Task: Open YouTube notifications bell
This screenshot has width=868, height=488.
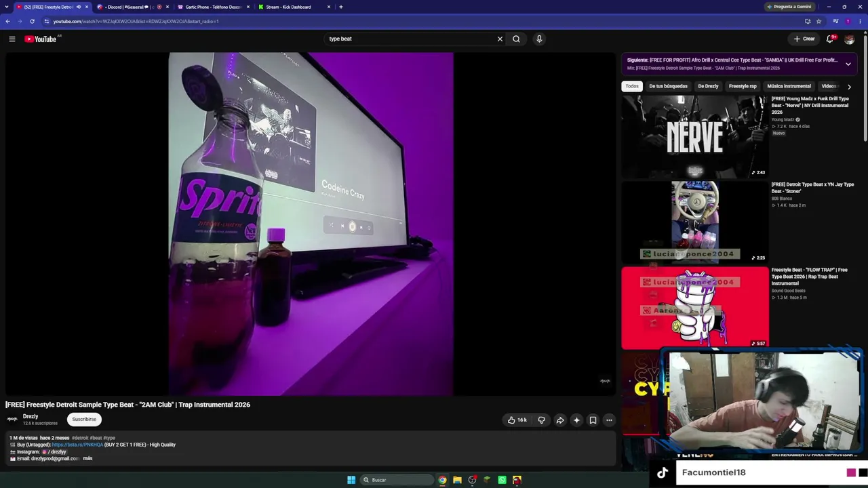Action: click(830, 39)
